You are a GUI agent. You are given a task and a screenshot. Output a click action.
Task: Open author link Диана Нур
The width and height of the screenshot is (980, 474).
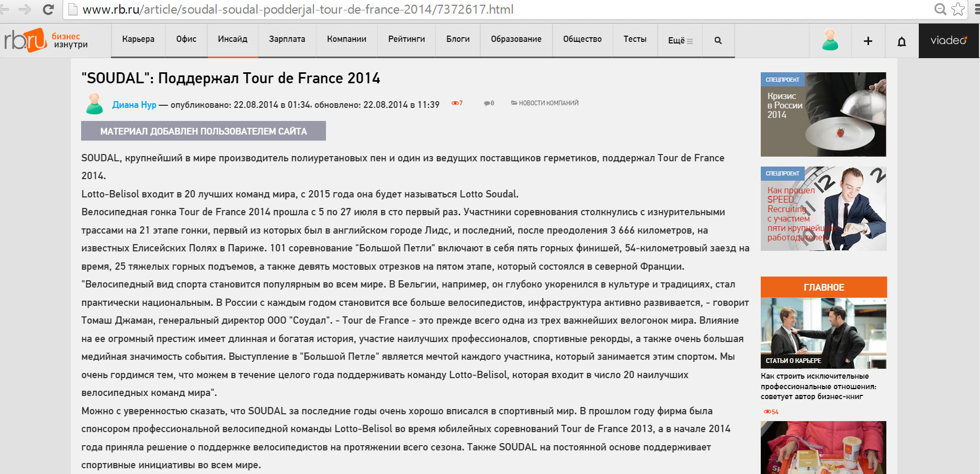[134, 105]
